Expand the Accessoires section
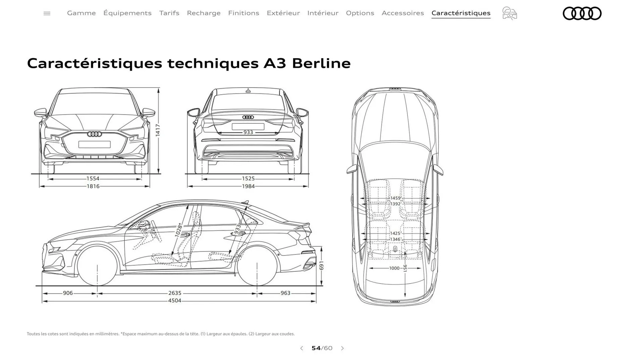The height and width of the screenshot is (362, 644). tap(403, 13)
